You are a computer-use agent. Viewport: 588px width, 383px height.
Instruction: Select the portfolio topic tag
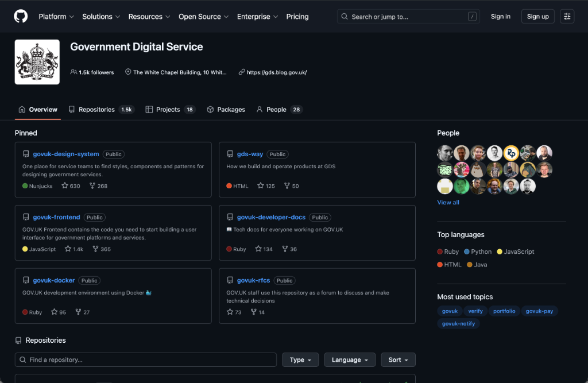point(504,311)
